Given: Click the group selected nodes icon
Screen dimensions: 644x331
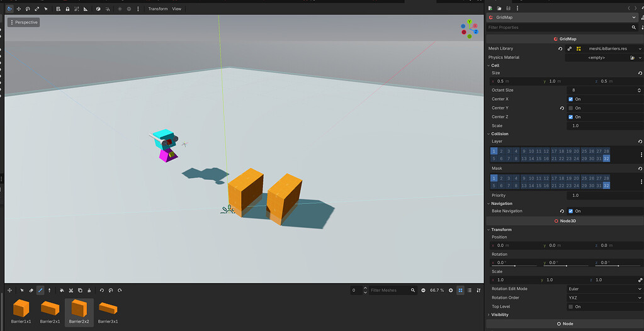Looking at the screenshot, I should 76,9.
